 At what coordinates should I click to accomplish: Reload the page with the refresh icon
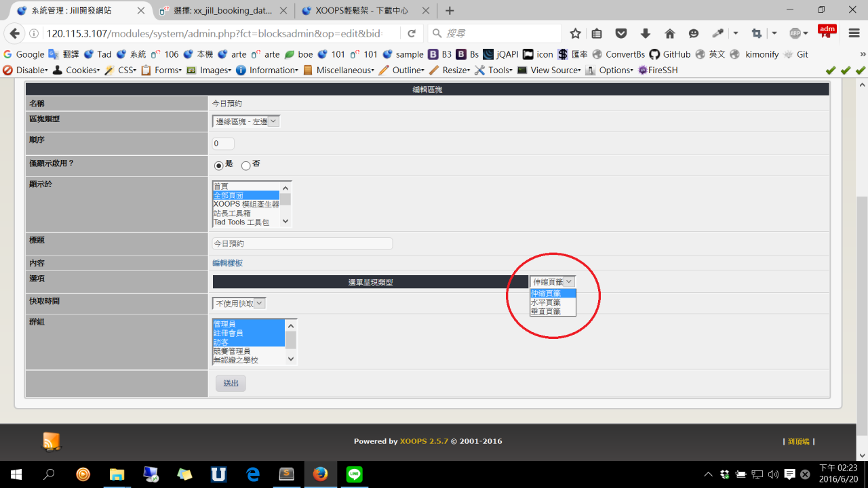click(412, 33)
